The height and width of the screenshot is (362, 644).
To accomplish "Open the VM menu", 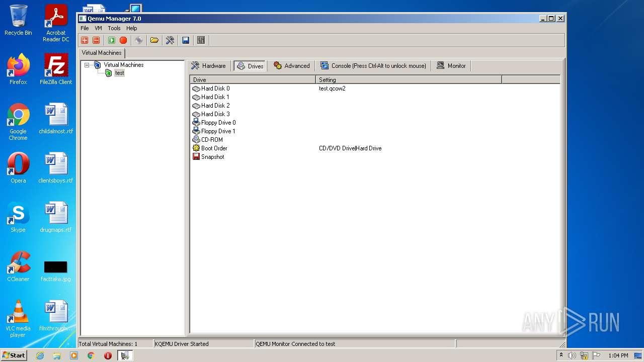I will pos(98,28).
